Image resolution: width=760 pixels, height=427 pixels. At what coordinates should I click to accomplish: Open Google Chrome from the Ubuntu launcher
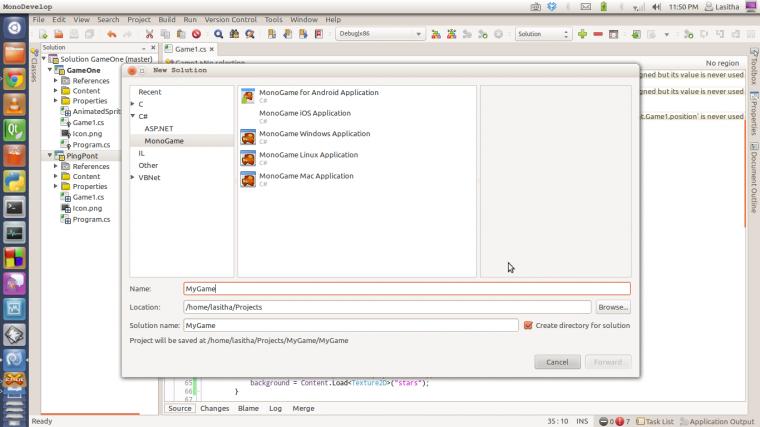14,79
